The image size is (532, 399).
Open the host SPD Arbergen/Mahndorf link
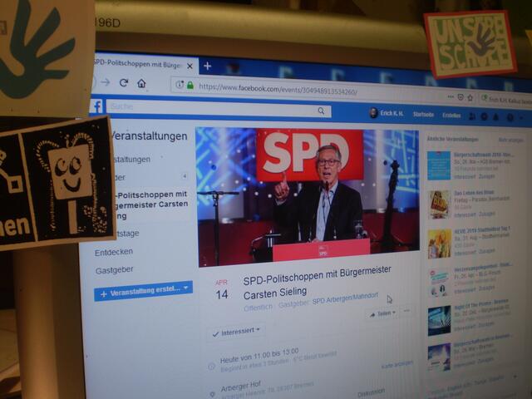click(345, 298)
